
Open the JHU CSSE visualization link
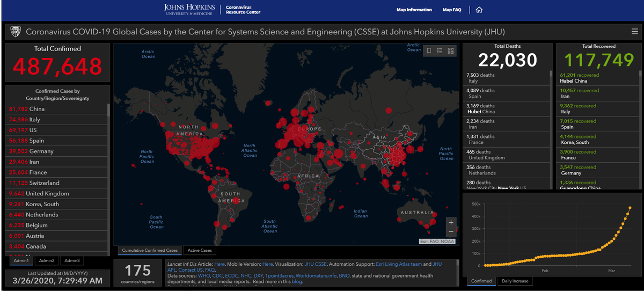pyautogui.click(x=316, y=264)
